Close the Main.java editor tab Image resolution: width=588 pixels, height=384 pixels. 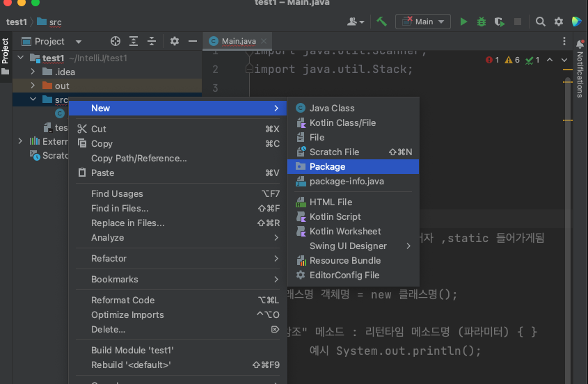(264, 41)
